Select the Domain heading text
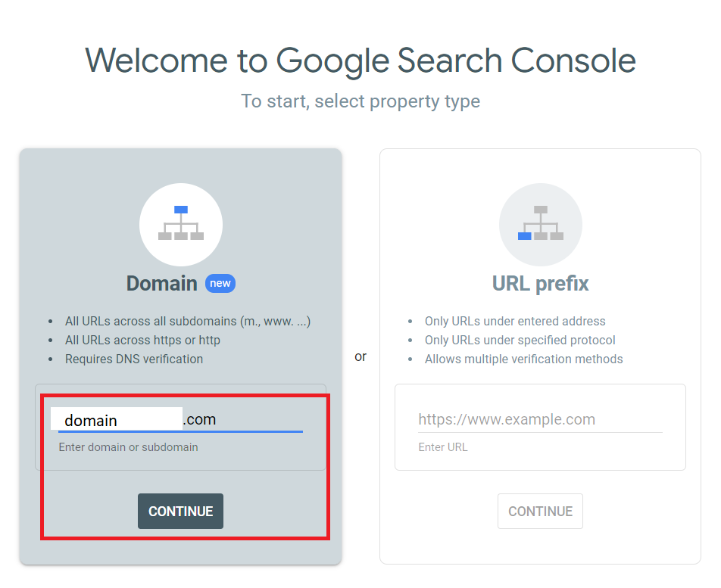 162,284
